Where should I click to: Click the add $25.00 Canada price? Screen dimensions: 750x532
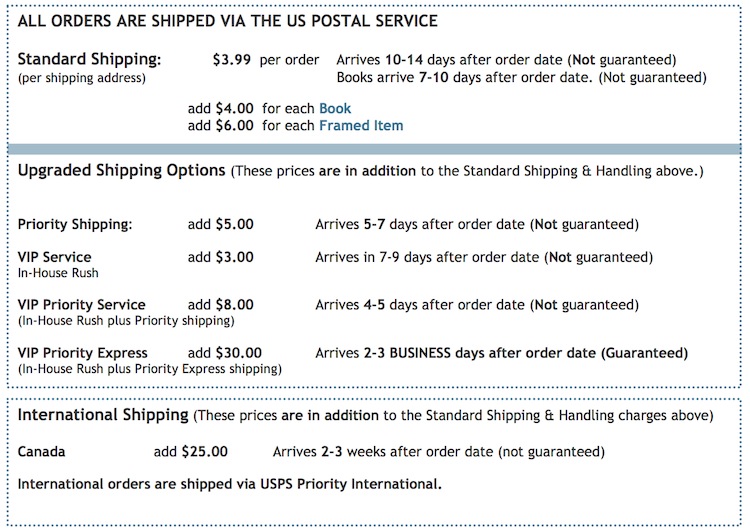(x=191, y=452)
